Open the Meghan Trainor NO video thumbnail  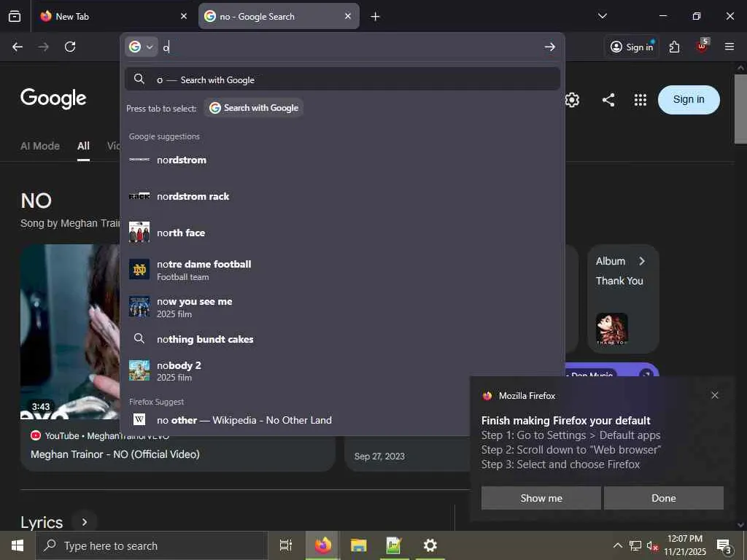pyautogui.click(x=70, y=332)
